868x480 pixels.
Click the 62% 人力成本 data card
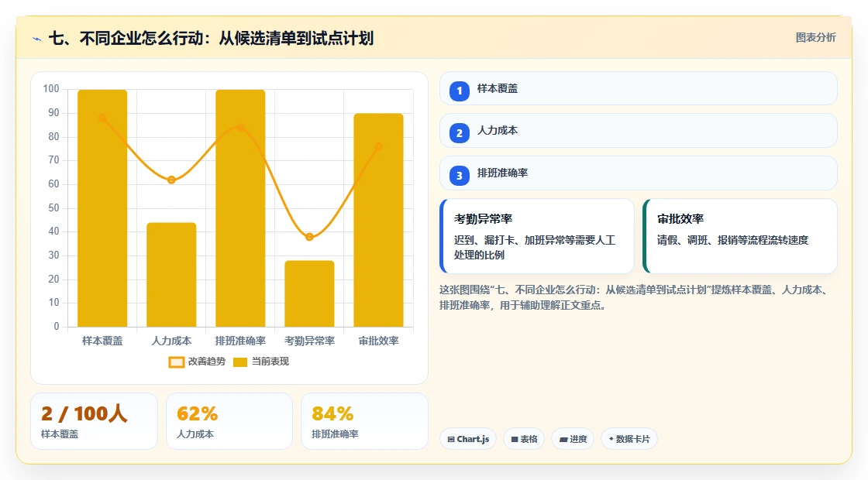click(x=229, y=421)
